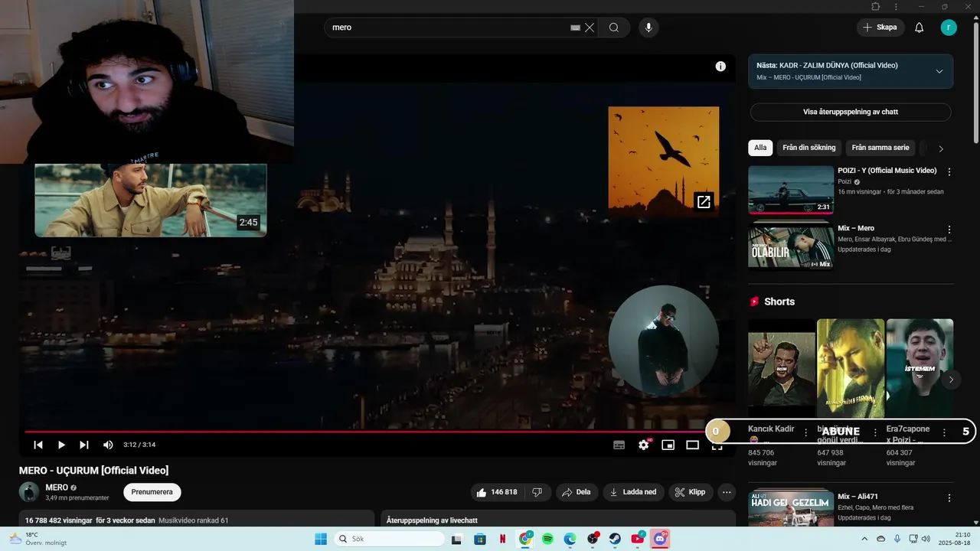The image size is (980, 551).
Task: Open the Windows Start menu
Action: click(321, 539)
